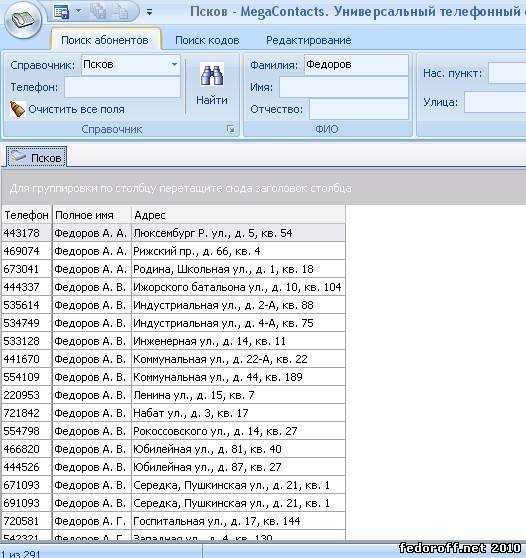
Task: Sort by the Полное имя column header
Action: [x=92, y=215]
